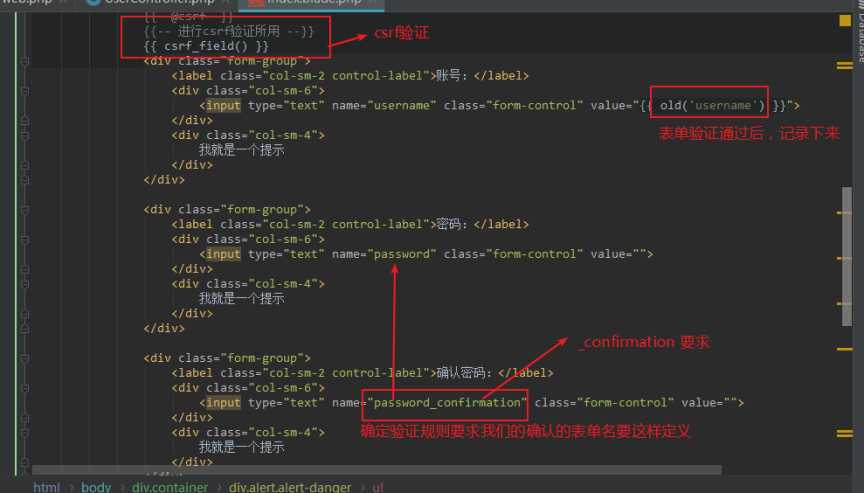Click the 确认密码: label text in code
Viewport: 864px width, 493px height.
click(464, 373)
